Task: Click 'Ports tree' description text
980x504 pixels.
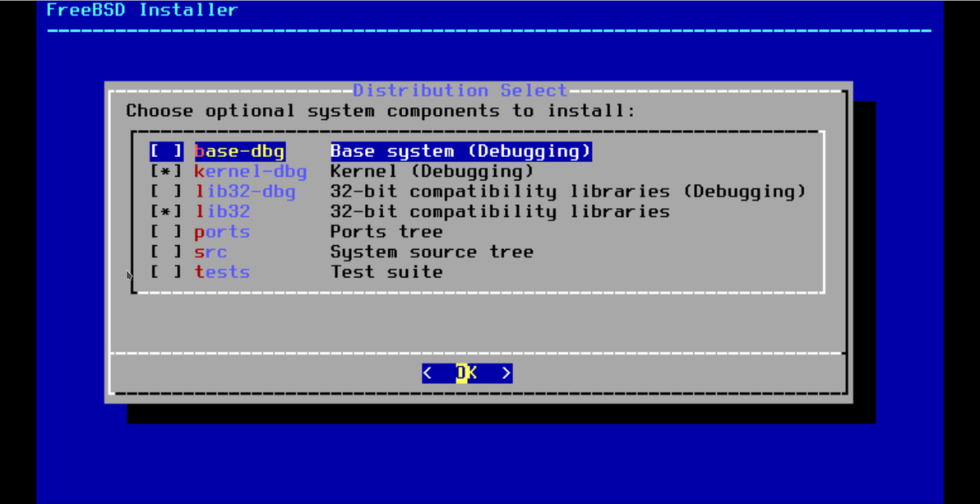Action: [387, 232]
